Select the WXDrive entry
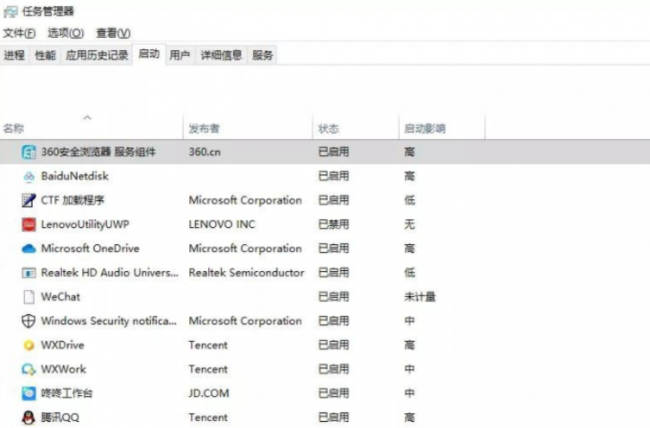Image resolution: width=650 pixels, height=428 pixels. tap(63, 345)
